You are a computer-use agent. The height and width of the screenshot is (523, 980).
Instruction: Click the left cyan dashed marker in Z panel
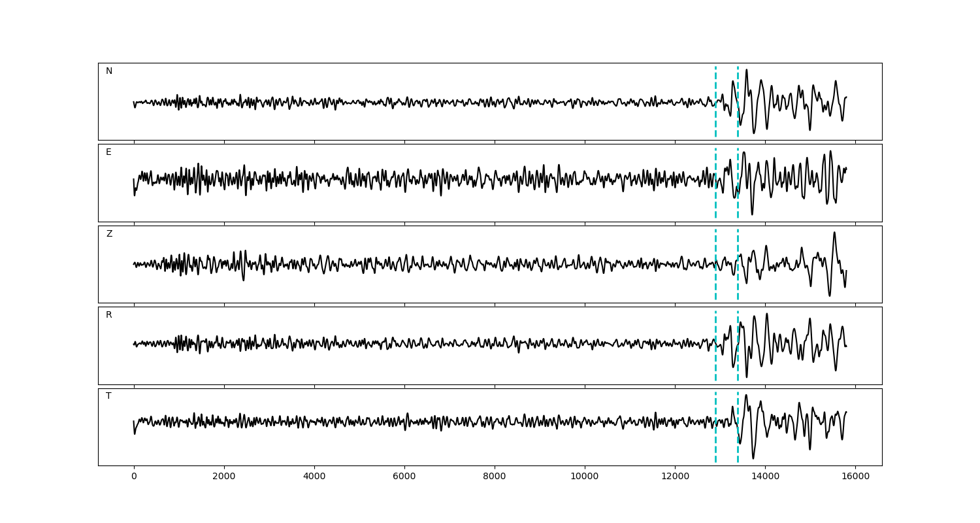pyautogui.click(x=715, y=248)
